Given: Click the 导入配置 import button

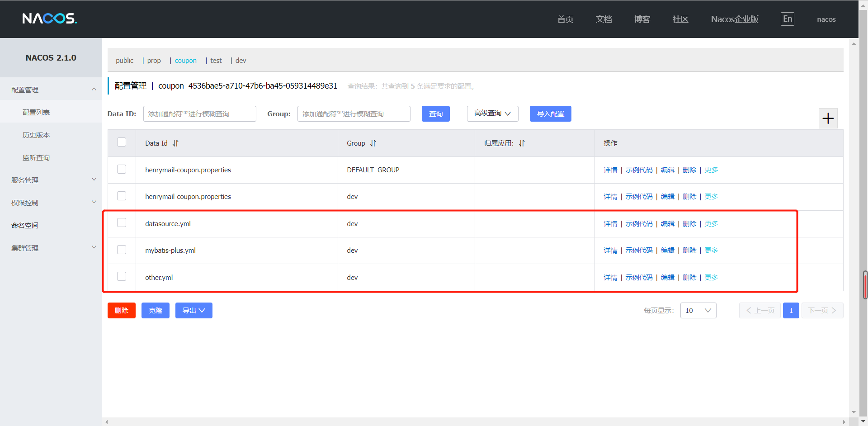Looking at the screenshot, I should (550, 114).
